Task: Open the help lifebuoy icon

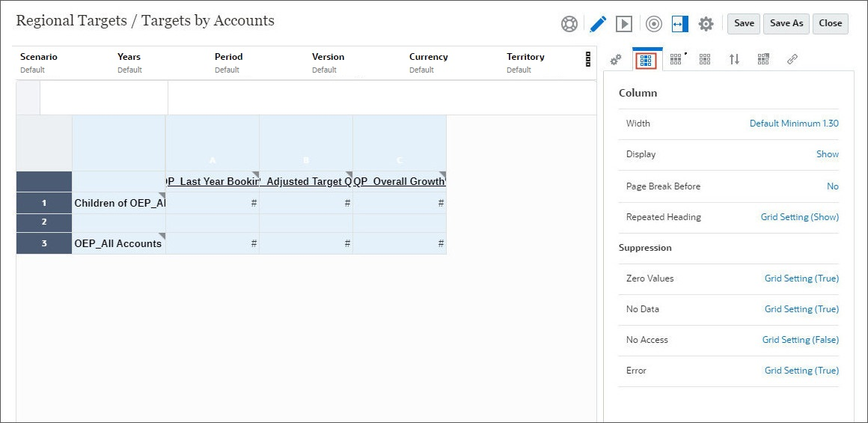Action: [x=569, y=24]
